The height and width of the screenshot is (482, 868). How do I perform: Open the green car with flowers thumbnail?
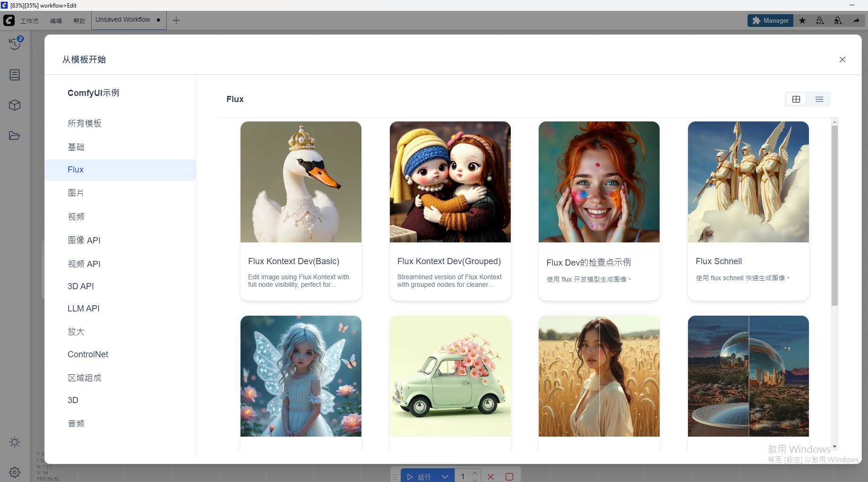[450, 376]
